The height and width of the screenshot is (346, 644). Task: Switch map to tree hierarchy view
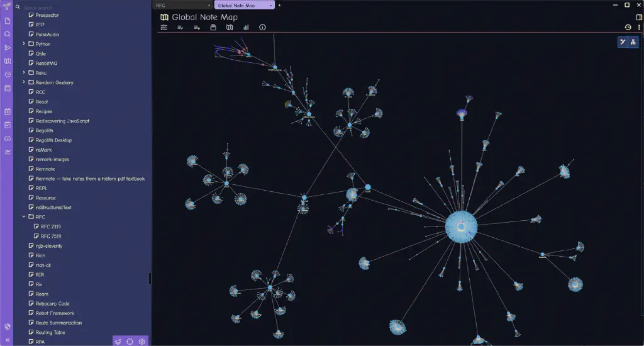click(x=633, y=42)
